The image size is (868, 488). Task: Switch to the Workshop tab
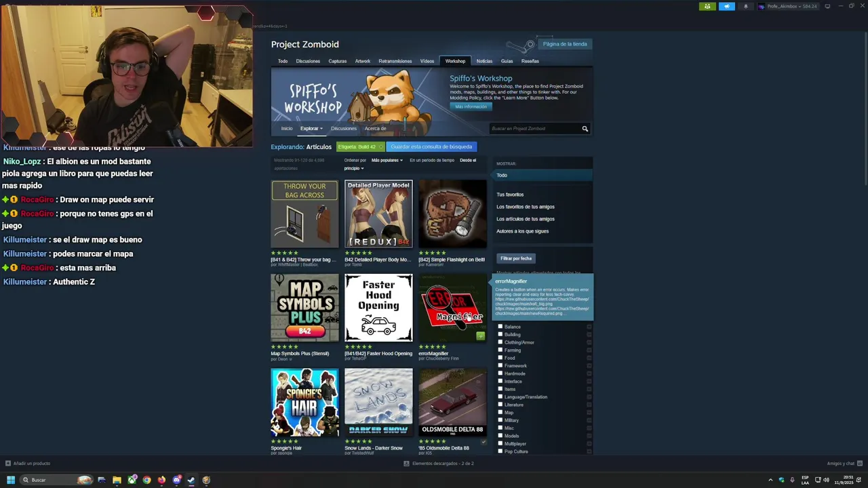(x=455, y=61)
